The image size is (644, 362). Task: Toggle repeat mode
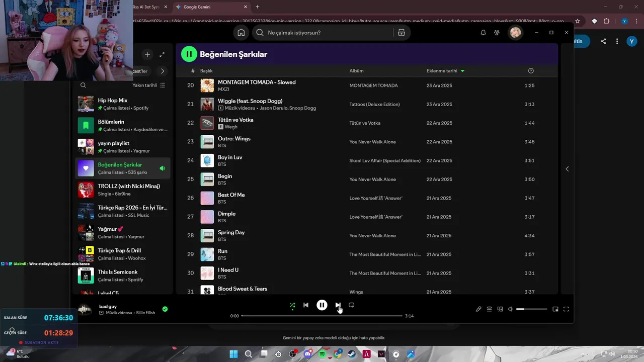click(x=352, y=305)
